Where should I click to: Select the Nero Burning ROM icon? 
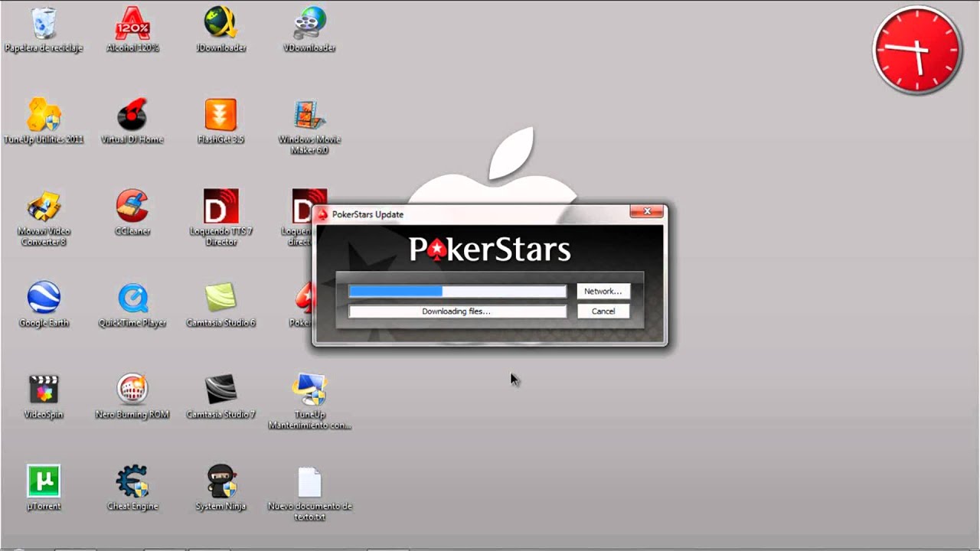(x=132, y=390)
